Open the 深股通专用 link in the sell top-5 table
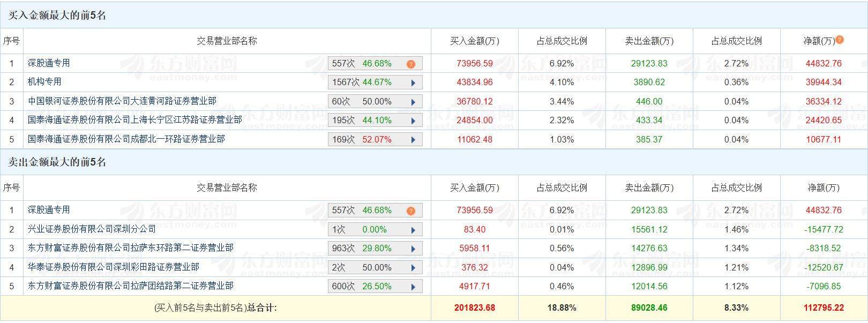The width and height of the screenshot is (868, 323). (49, 209)
